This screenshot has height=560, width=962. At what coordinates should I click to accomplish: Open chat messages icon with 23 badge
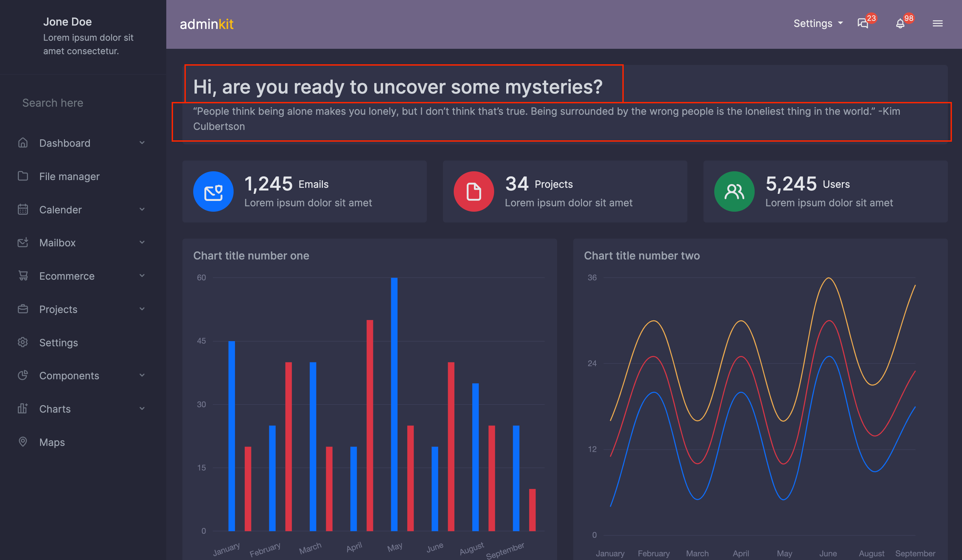click(863, 23)
